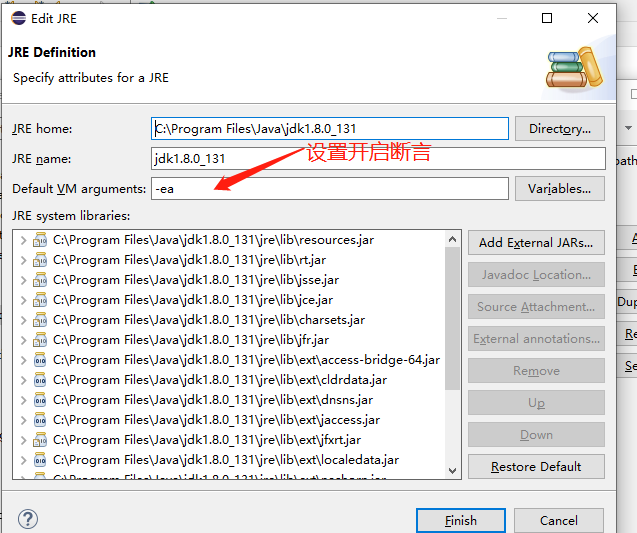Click jar icon beside charsets.jar
Screen dimensions: 637x533
(40, 320)
